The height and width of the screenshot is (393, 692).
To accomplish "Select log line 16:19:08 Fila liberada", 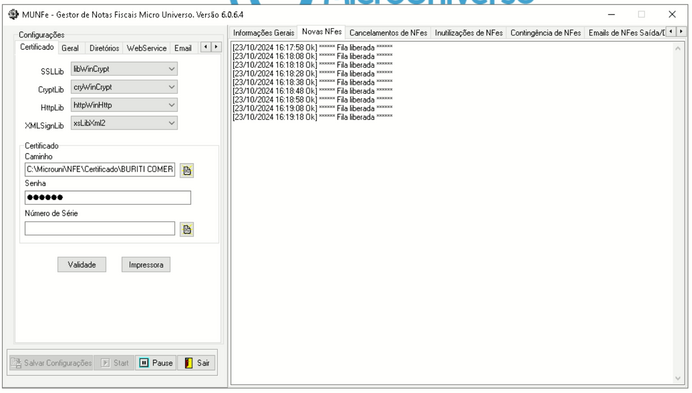I will click(312, 109).
